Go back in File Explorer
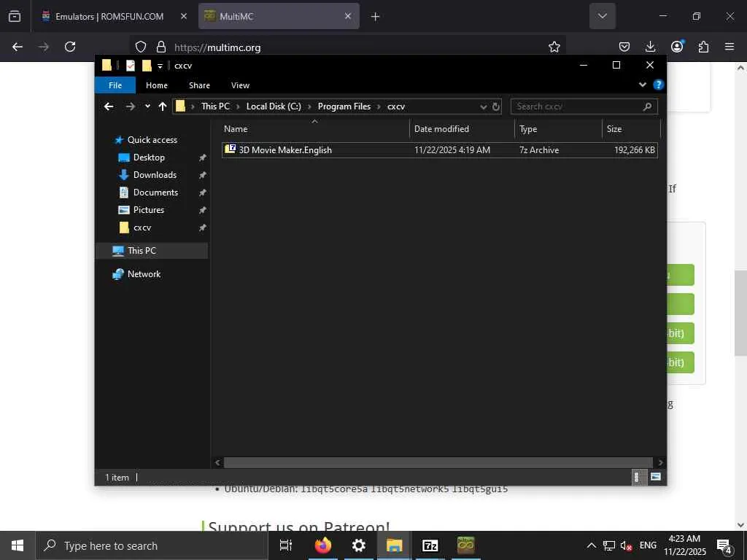 [x=109, y=106]
